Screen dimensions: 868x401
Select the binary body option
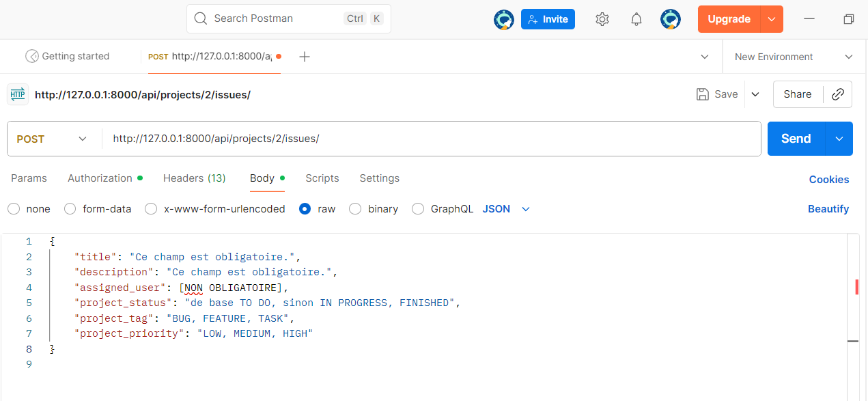click(x=355, y=209)
